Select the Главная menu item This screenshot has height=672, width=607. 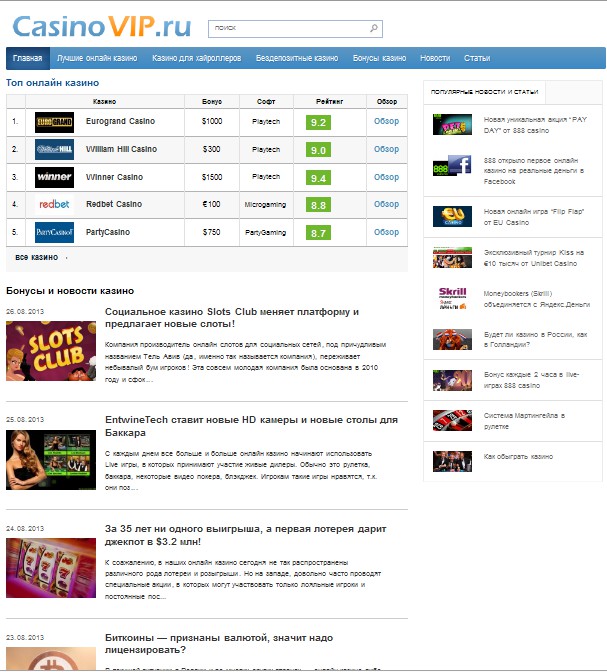(28, 58)
